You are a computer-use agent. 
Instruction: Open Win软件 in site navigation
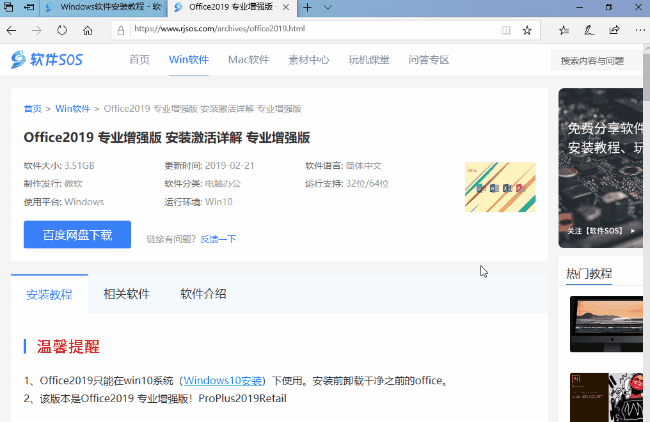click(189, 60)
